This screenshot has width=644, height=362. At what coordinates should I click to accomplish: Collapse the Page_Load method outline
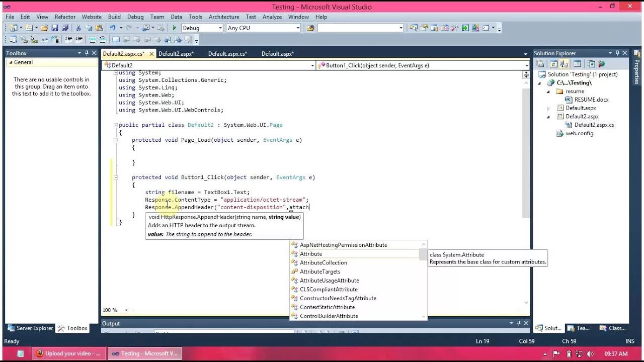(x=115, y=140)
